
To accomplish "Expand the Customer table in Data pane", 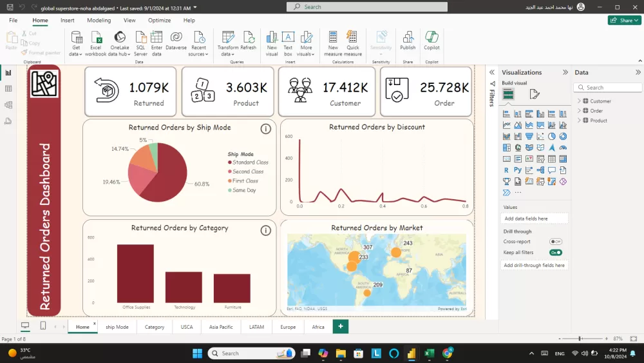I will point(579,101).
